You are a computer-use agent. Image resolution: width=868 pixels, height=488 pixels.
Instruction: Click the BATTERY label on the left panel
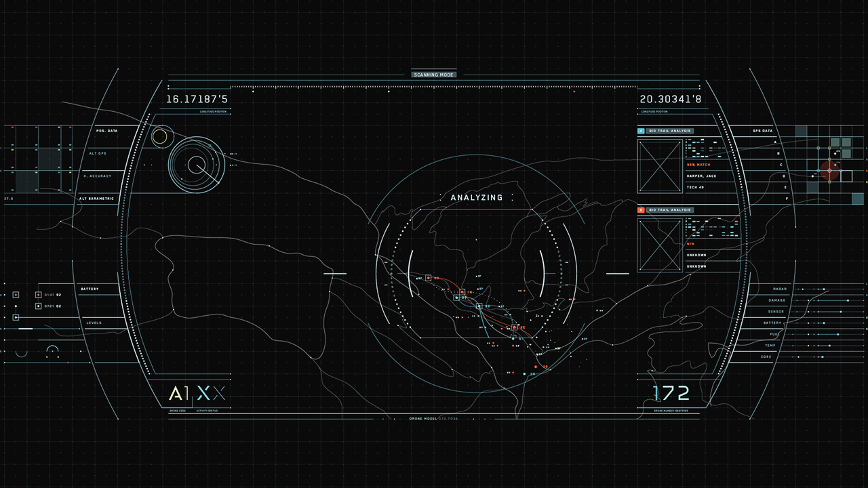[90, 289]
